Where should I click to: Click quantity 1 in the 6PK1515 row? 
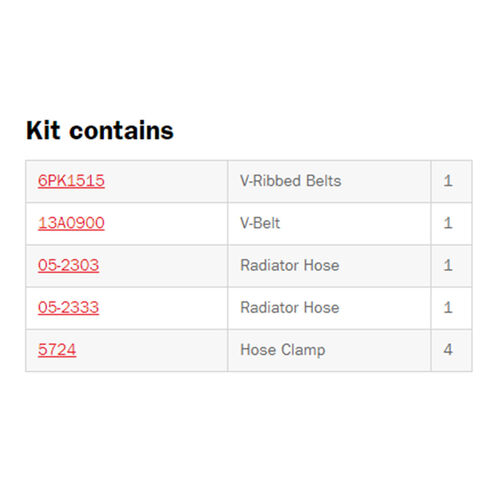(x=448, y=181)
